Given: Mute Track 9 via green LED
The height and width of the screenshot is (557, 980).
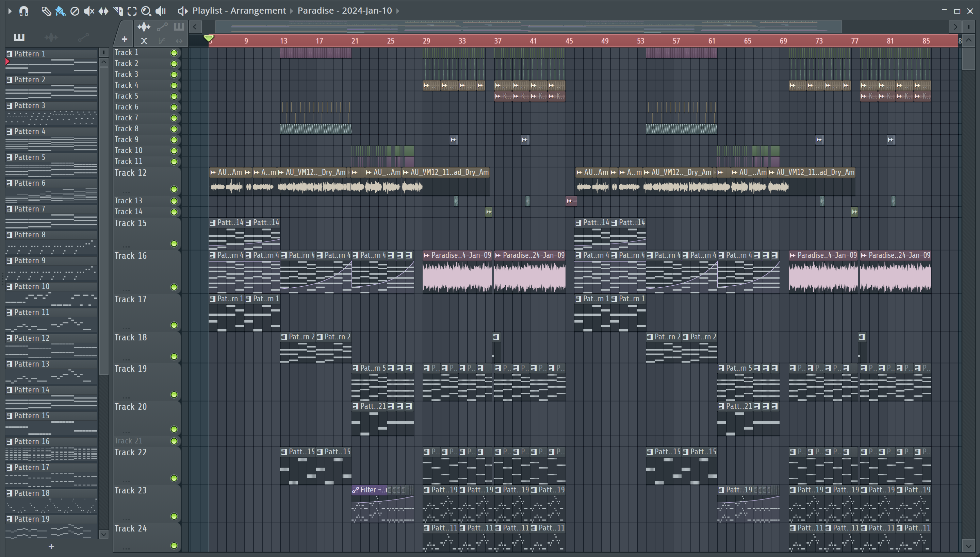Looking at the screenshot, I should tap(174, 140).
